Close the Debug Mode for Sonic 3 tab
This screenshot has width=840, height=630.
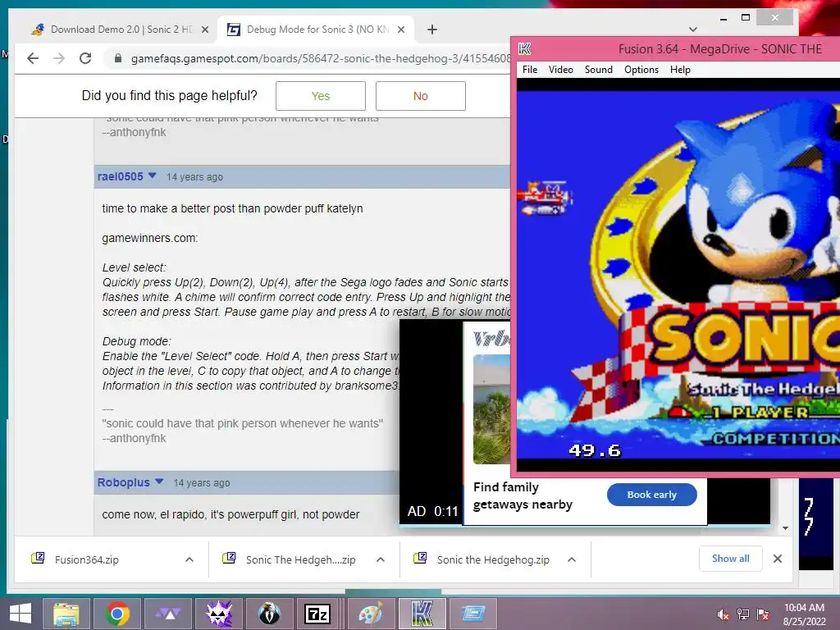[x=400, y=30]
